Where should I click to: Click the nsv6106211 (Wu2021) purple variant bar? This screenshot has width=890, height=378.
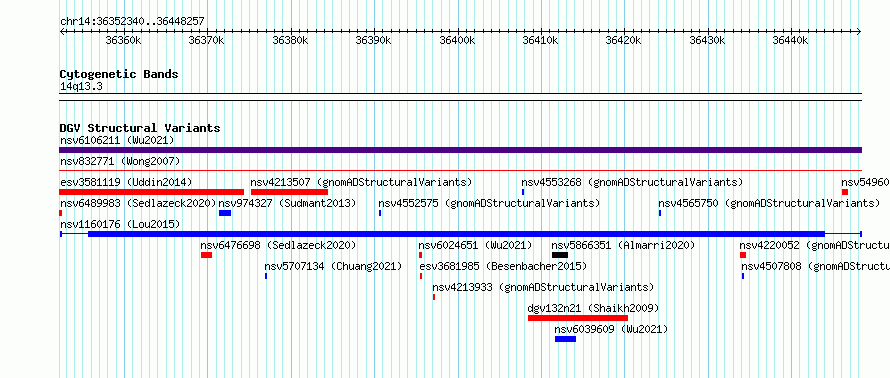pyautogui.click(x=460, y=150)
